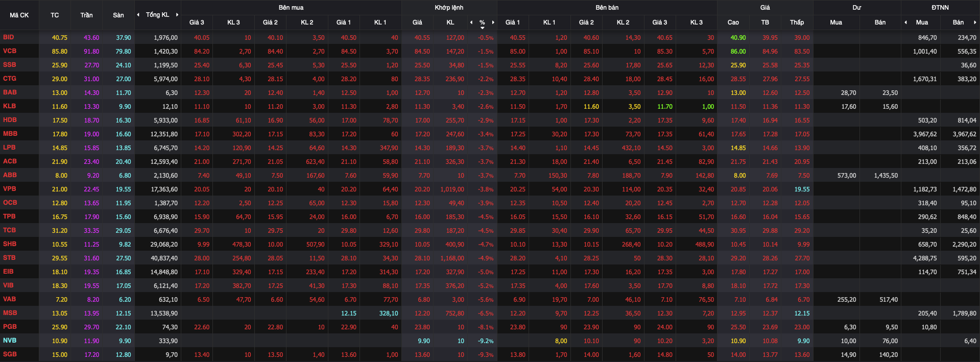
Task: Open the SHB ticker symbol
Action: click(x=10, y=244)
